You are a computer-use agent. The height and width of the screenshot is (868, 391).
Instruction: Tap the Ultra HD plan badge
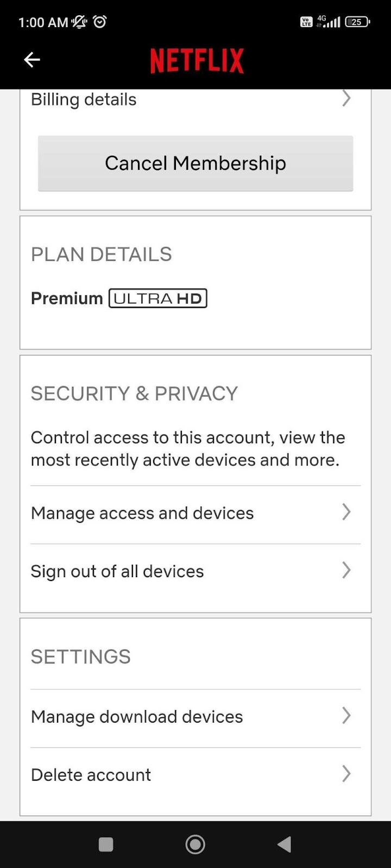point(157,298)
